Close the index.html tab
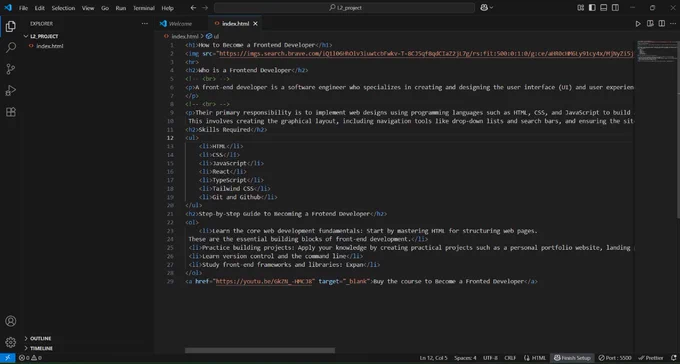 tap(255, 24)
